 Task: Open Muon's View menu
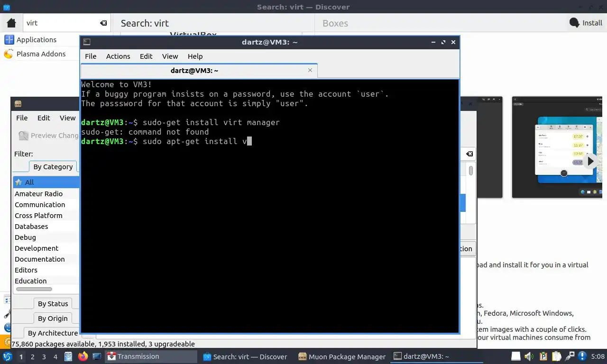click(x=67, y=118)
